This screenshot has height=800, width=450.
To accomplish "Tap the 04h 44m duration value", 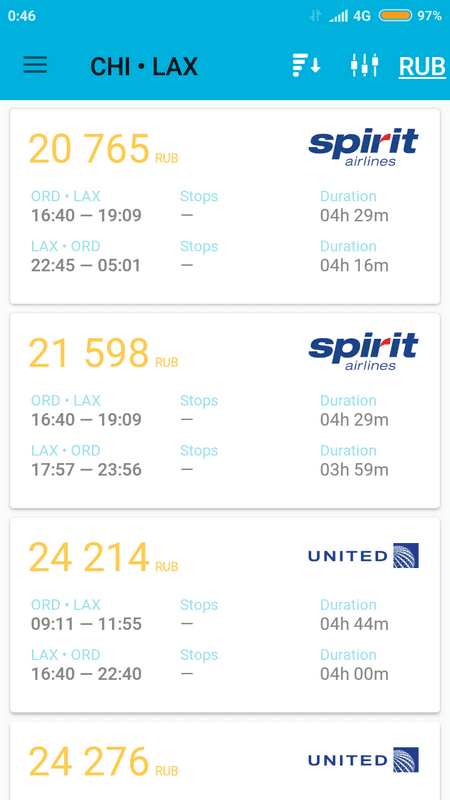I will [x=354, y=624].
